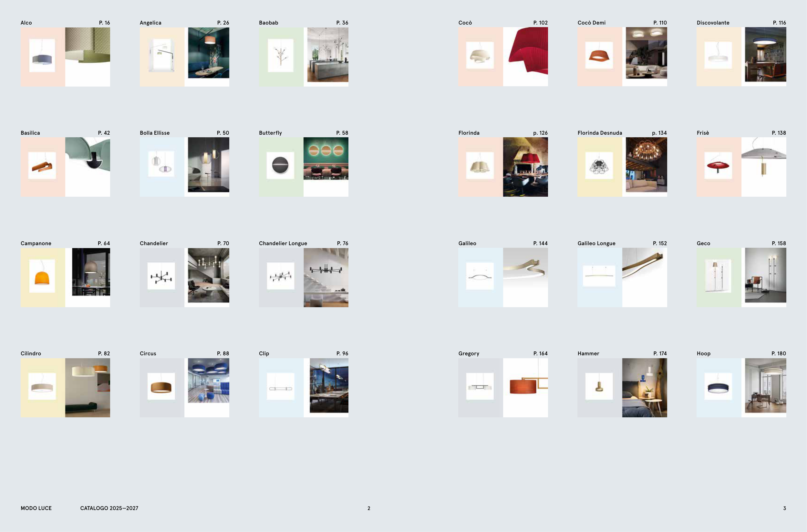Click the Chandelier Longue heading
This screenshot has height=532, width=807.
pos(283,243)
